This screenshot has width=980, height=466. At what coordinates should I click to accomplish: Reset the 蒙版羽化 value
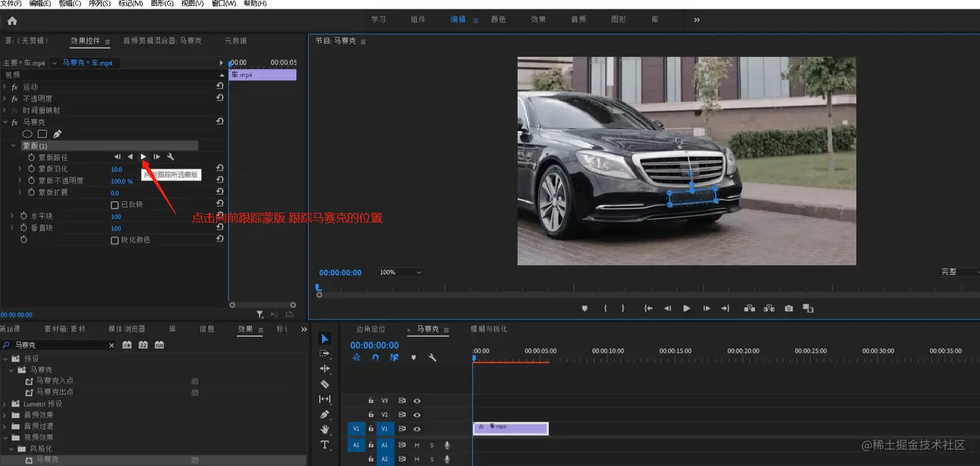220,169
